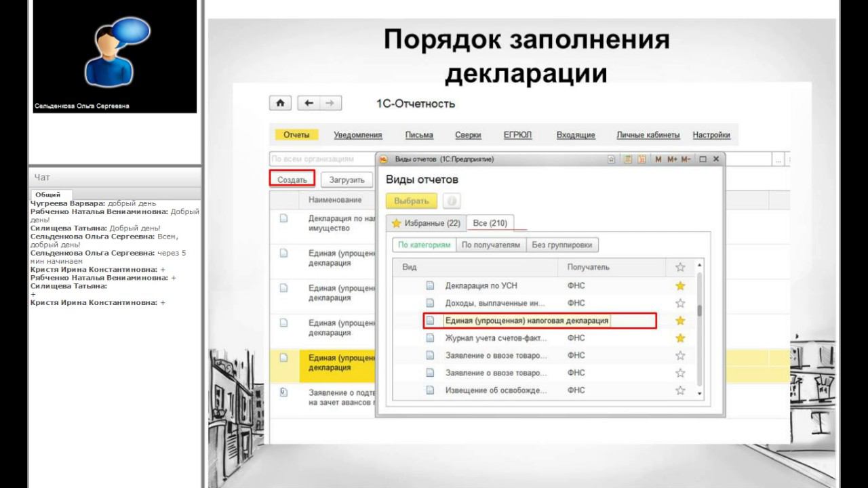
Task: Select Единая (упрощенная) налоговая декларация row
Action: (x=545, y=321)
